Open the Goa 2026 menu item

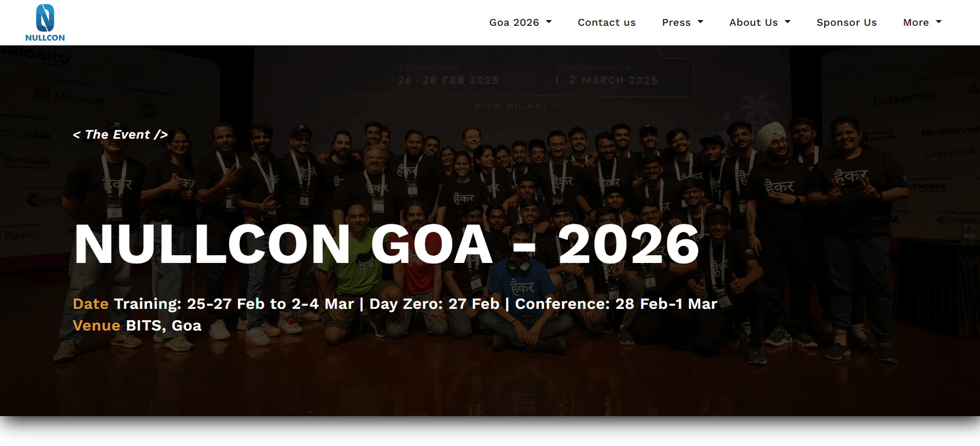click(x=514, y=22)
